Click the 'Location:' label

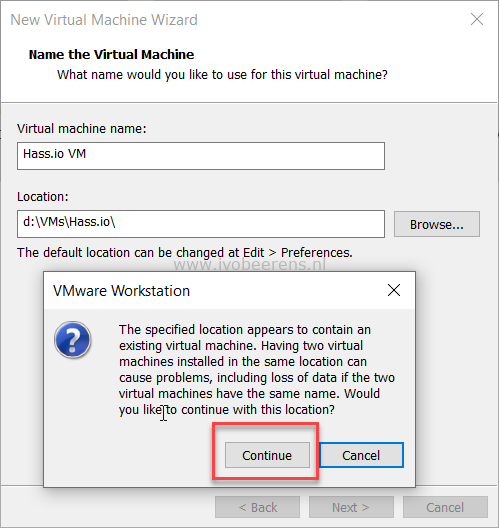(43, 197)
